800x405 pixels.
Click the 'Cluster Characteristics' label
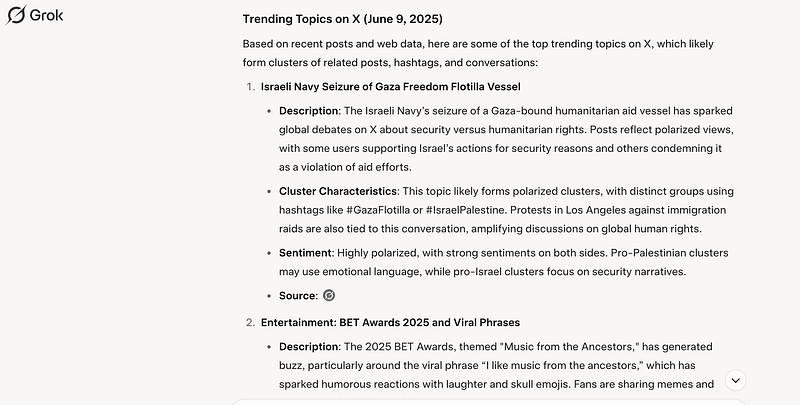point(337,190)
